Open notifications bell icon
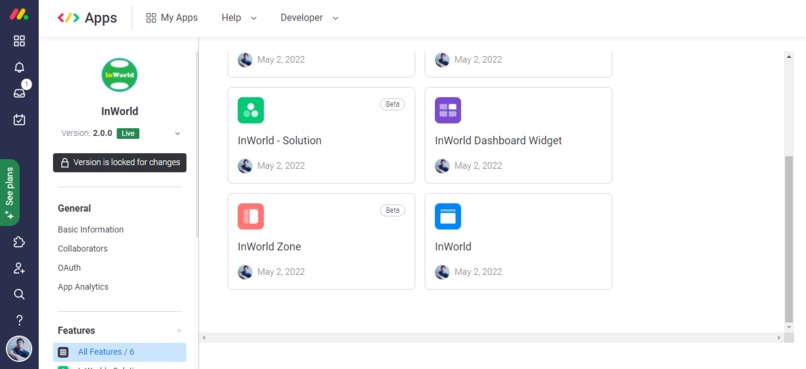806x369 pixels. tap(19, 68)
